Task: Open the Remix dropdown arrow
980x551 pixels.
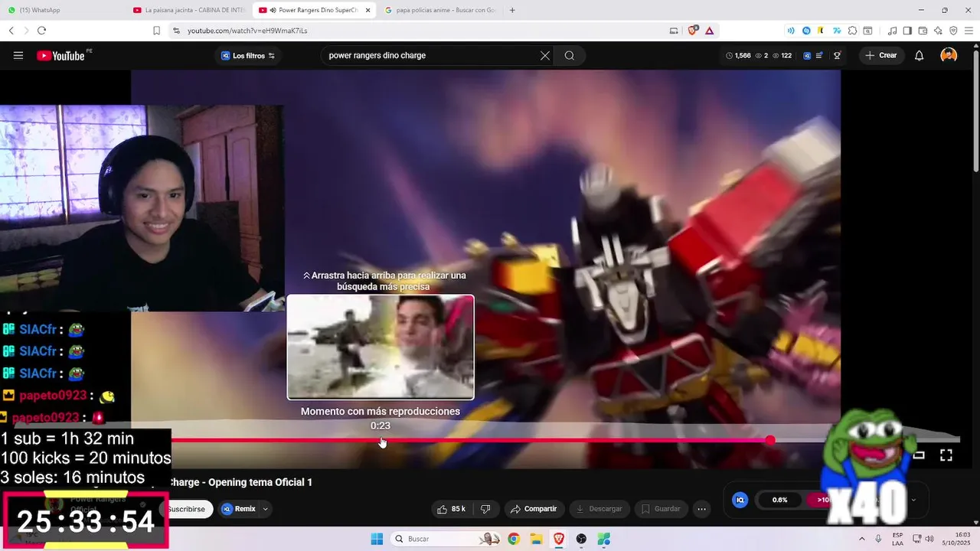Action: pos(266,509)
